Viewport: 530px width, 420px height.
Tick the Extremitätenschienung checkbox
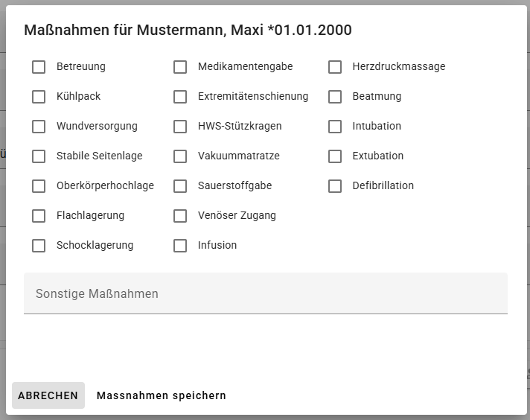(x=180, y=97)
